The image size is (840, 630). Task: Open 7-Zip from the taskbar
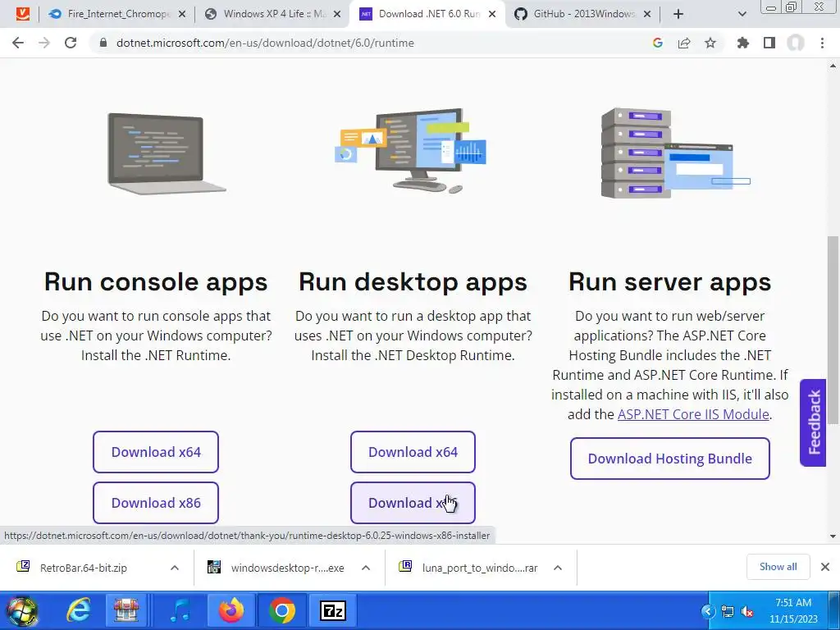click(x=333, y=610)
